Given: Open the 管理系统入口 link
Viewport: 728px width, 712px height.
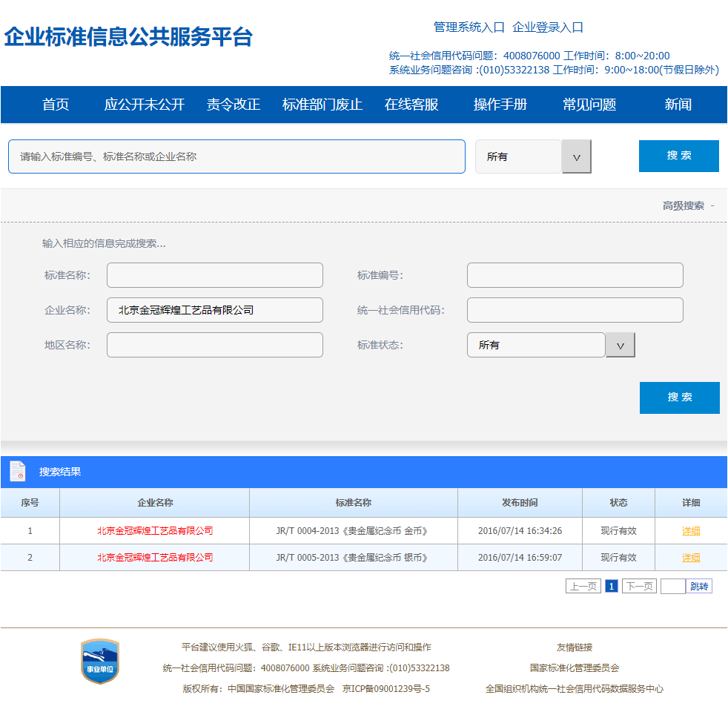Looking at the screenshot, I should click(x=469, y=27).
